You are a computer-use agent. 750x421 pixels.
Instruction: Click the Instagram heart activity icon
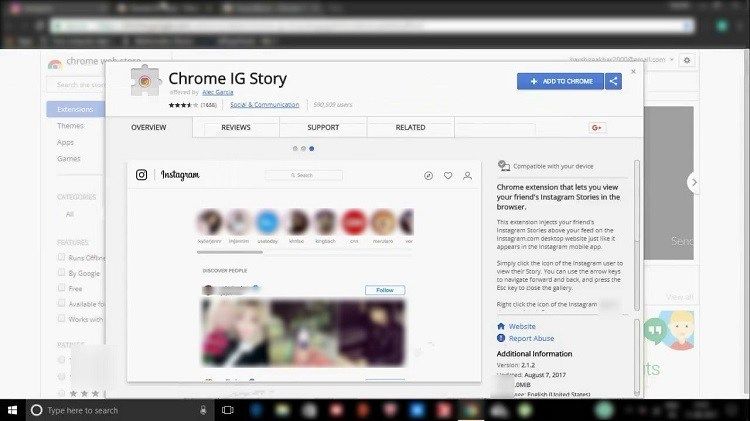click(448, 176)
